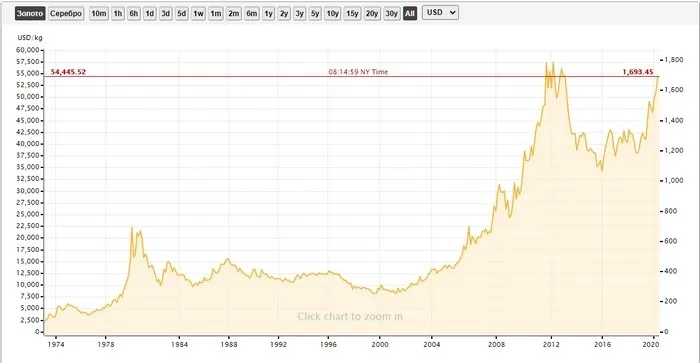Viewport: 700px width, 363px height.
Task: Click 'Click chart to zoom in' text
Action: tap(350, 317)
